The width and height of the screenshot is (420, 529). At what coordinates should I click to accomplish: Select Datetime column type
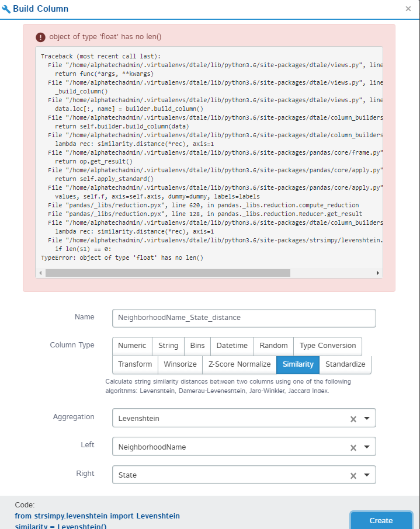pyautogui.click(x=232, y=346)
